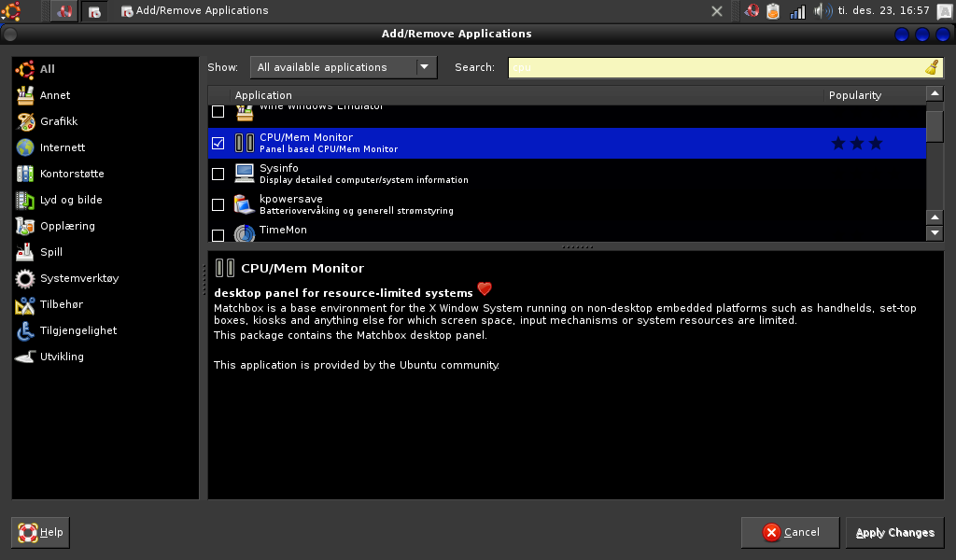Viewport: 956px width, 560px height.
Task: Click the volume speaker tray icon
Action: [823, 10]
